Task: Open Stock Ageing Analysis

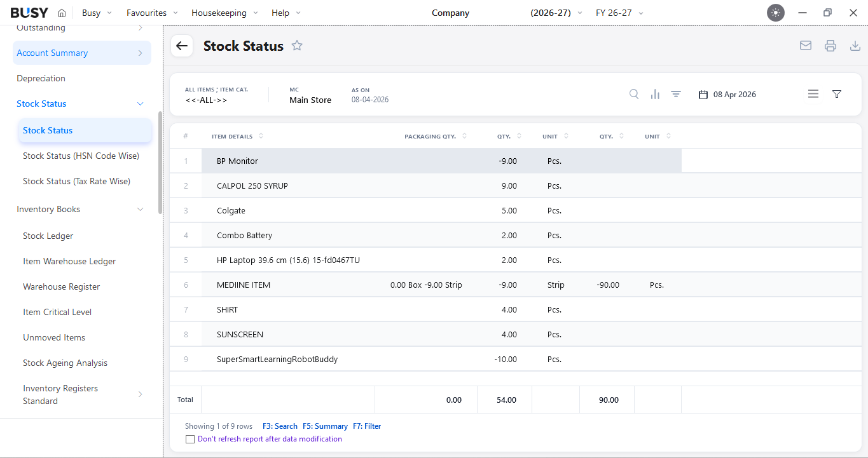Action: (65, 363)
